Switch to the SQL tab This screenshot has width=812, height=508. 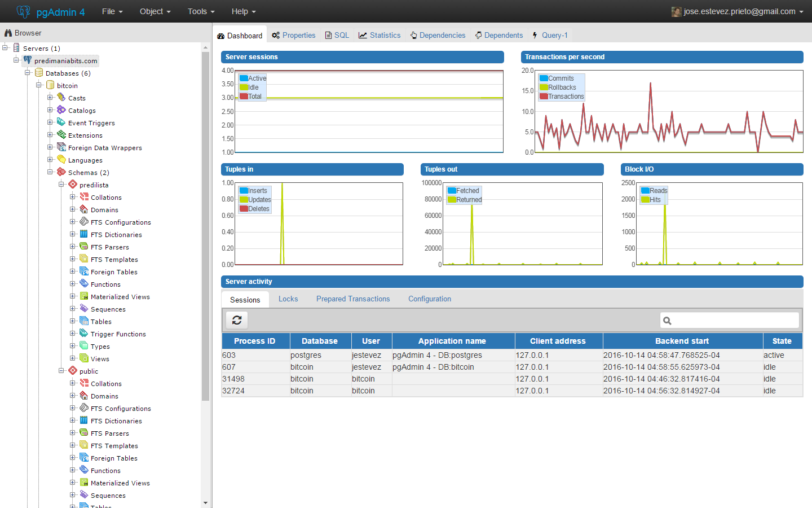pyautogui.click(x=337, y=35)
